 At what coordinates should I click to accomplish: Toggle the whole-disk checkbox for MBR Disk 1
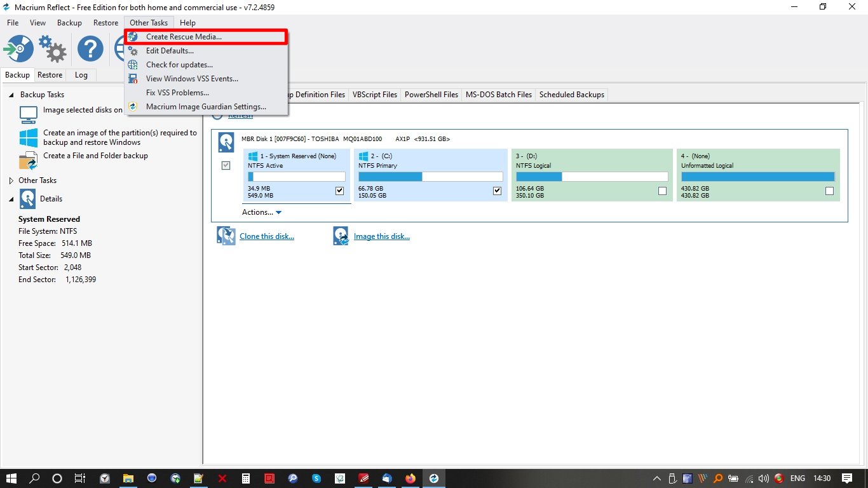click(226, 165)
